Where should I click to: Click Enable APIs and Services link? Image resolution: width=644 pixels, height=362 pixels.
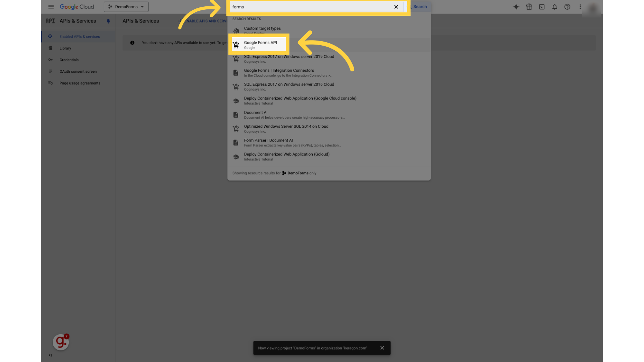click(x=203, y=21)
